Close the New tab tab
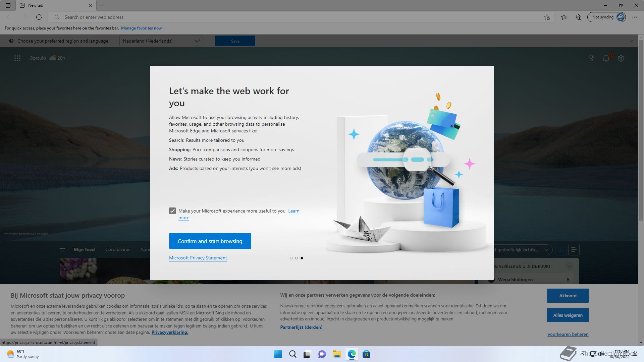 (x=91, y=5)
